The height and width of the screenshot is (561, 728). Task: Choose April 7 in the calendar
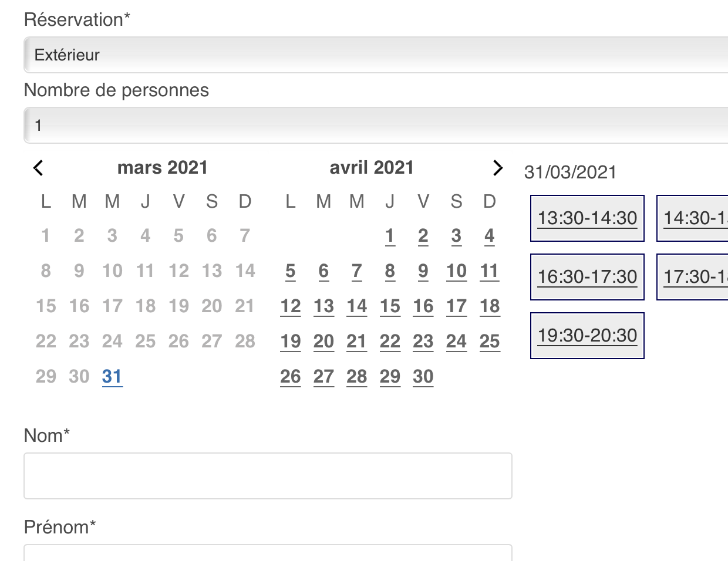[356, 271]
